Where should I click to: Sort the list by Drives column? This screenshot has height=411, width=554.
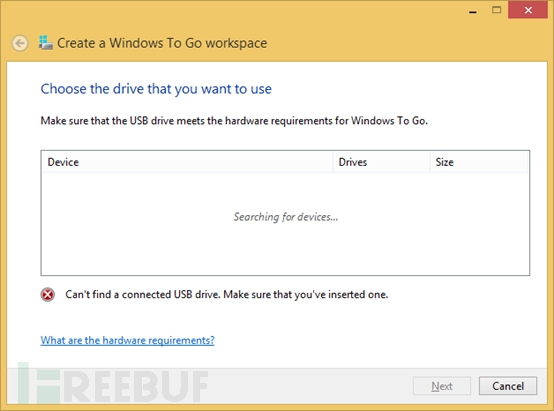click(382, 162)
